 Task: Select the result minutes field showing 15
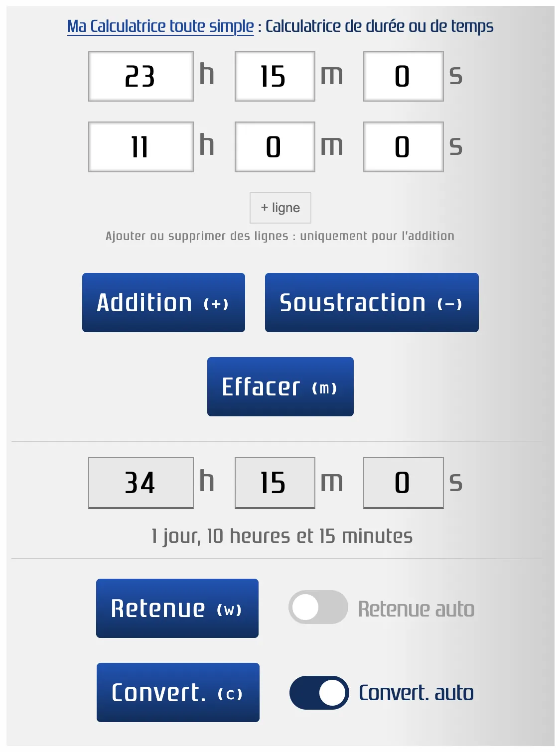(275, 482)
